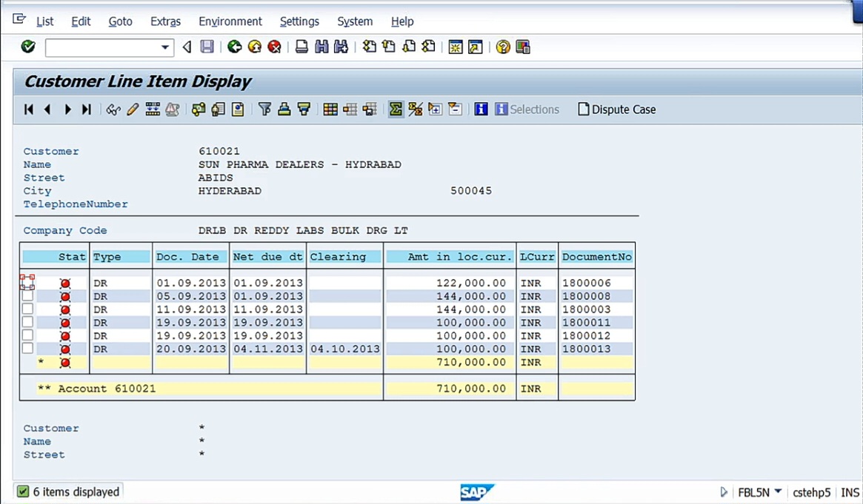The image size is (863, 504).
Task: Open Help question mark icon
Action: tap(503, 47)
